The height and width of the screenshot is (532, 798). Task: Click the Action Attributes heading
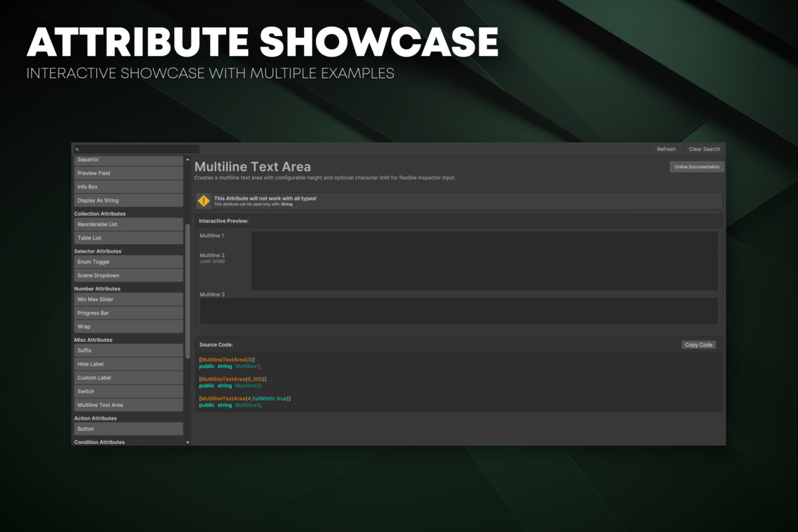point(96,418)
